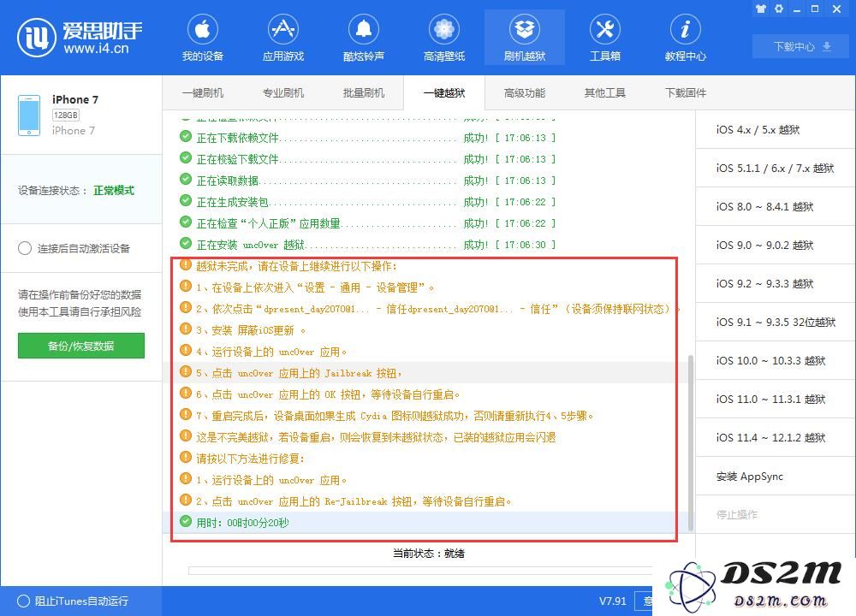Click log line 正在读取数据
Image resolution: width=856 pixels, height=616 pixels.
pos(367,181)
